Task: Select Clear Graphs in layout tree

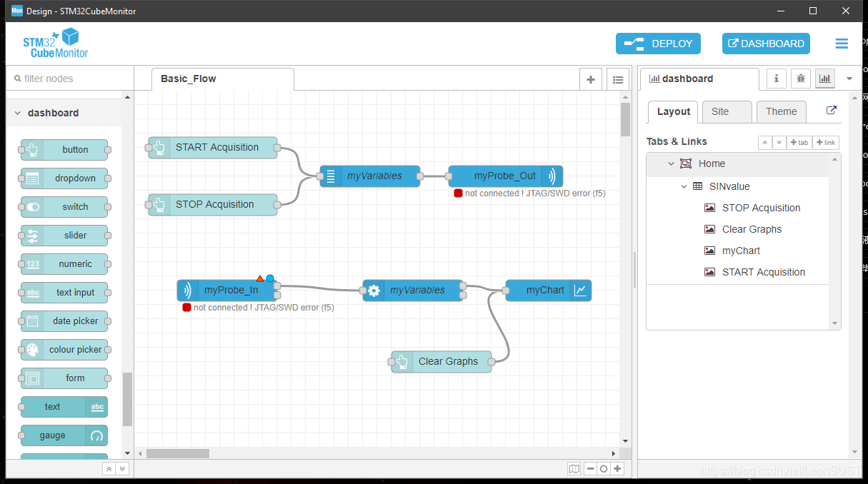Action: coord(752,229)
